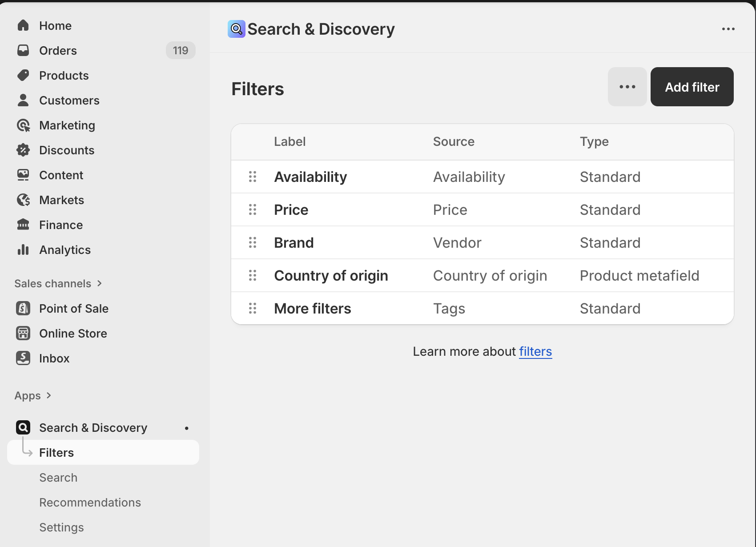Click the Discounts badge icon

pyautogui.click(x=23, y=150)
